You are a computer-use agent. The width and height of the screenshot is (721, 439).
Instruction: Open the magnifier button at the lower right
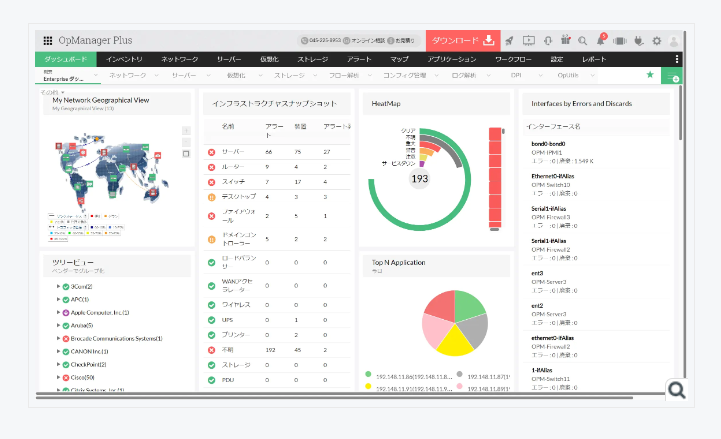click(x=676, y=391)
